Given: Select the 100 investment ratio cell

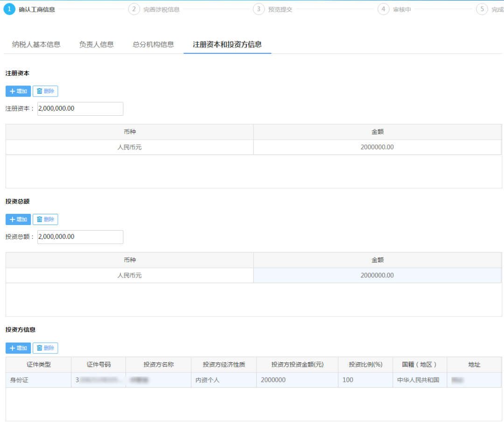Looking at the screenshot, I should click(x=365, y=380).
